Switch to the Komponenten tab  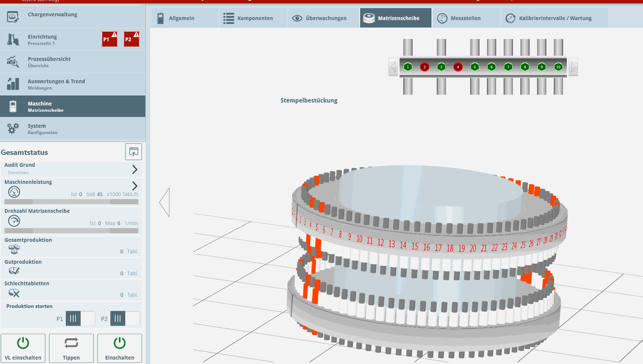(x=248, y=18)
